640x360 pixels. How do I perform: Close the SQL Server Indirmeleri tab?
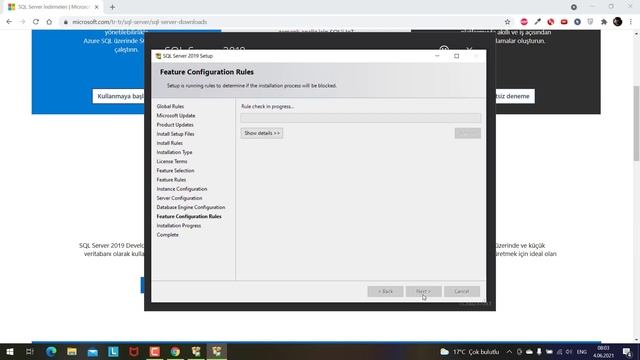pos(97,7)
